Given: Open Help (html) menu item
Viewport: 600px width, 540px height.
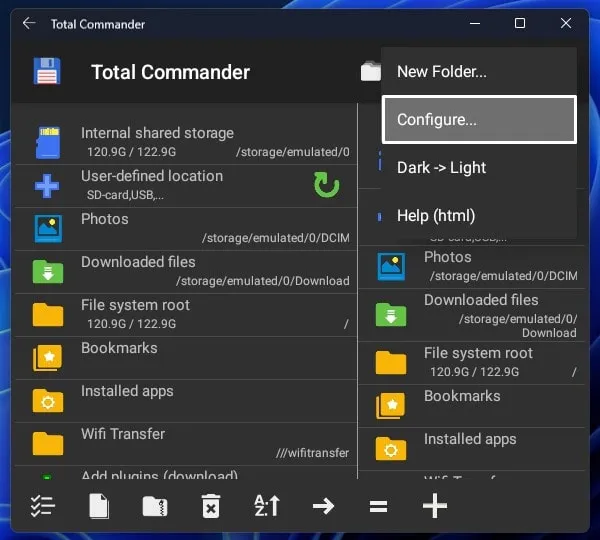Looking at the screenshot, I should point(479,216).
